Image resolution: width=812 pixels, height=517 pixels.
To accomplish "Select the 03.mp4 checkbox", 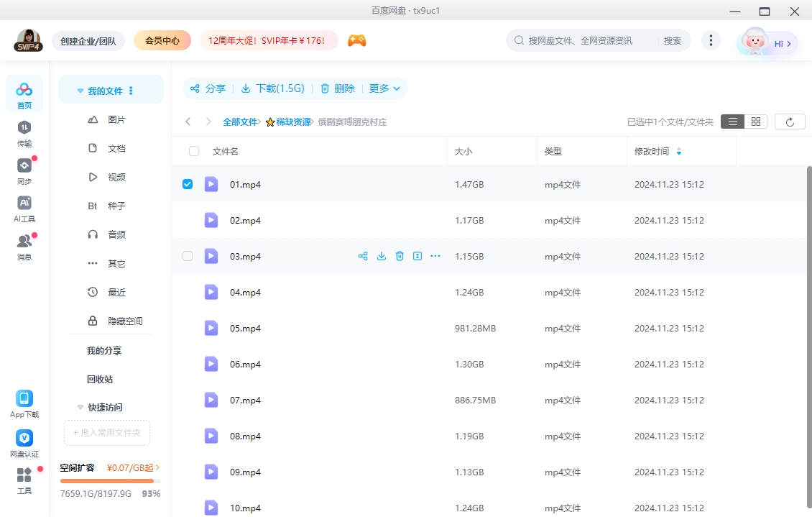I will [188, 256].
